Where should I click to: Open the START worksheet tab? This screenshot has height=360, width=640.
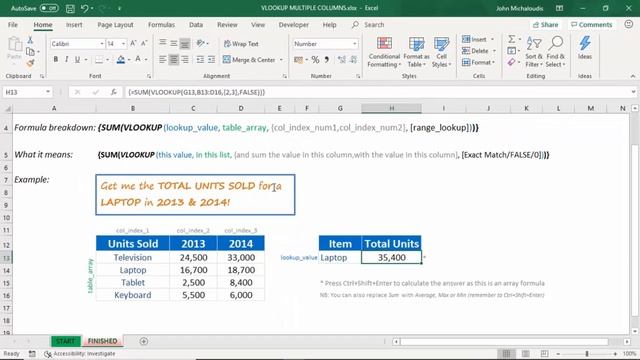[x=65, y=341]
